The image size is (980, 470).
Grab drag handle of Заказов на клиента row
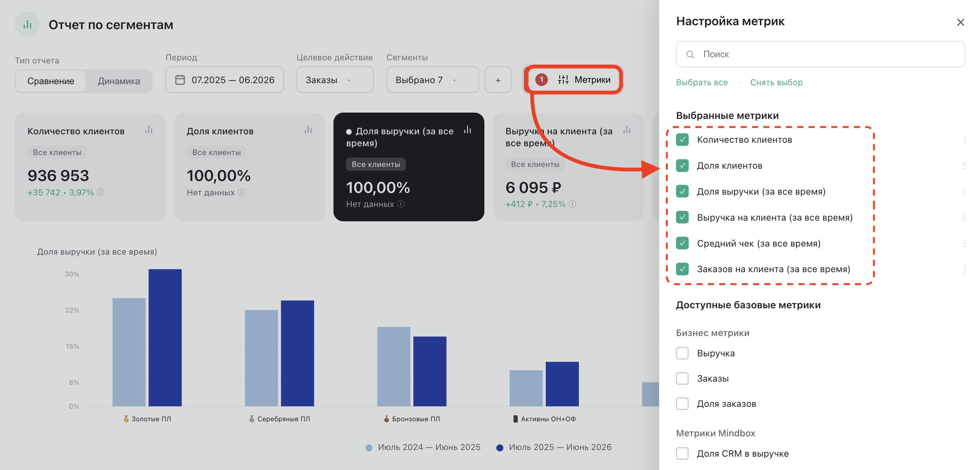965,269
